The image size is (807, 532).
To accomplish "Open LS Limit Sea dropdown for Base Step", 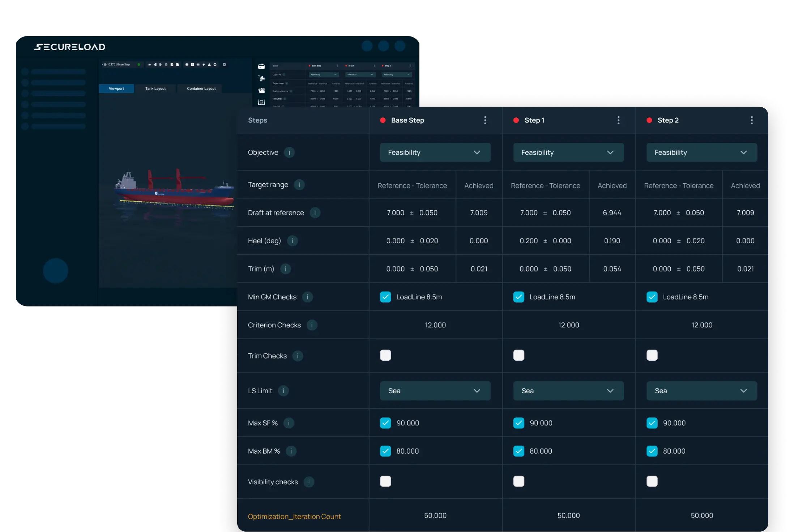I will 435,391.
